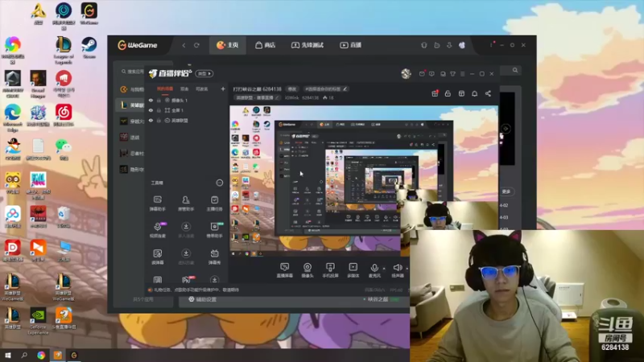
Task: Toggle the lock on 全屏 1 source
Action: 159,110
